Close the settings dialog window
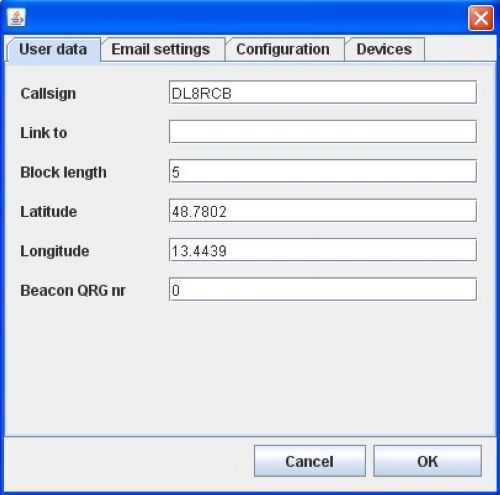The width and height of the screenshot is (500, 495). [481, 18]
